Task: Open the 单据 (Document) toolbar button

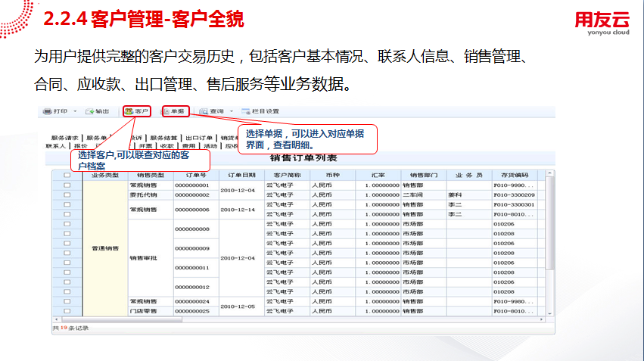Action: [x=174, y=111]
